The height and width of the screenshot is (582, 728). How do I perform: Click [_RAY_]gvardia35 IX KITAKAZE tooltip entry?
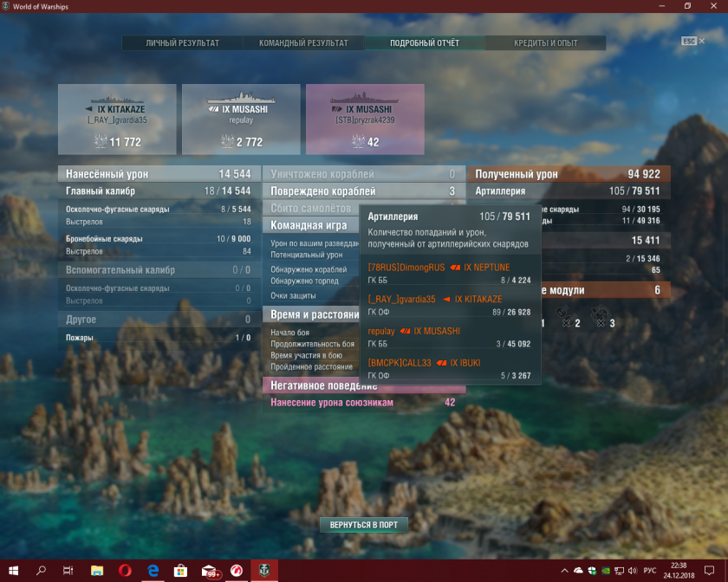(x=435, y=300)
